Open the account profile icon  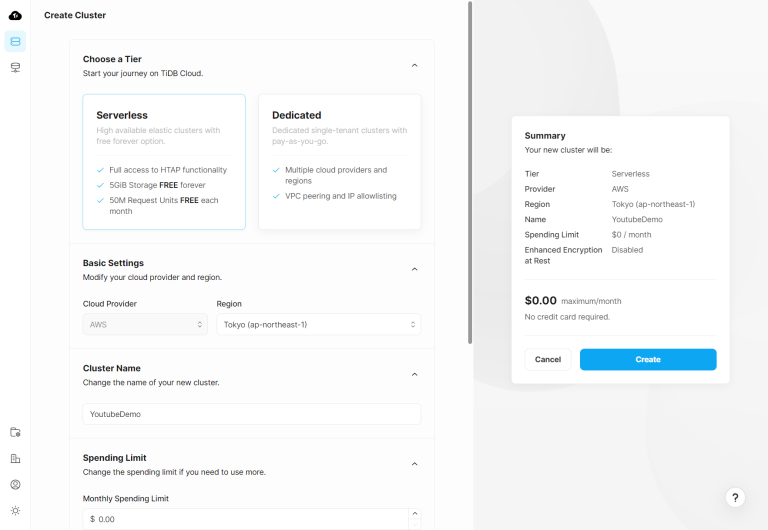click(15, 484)
